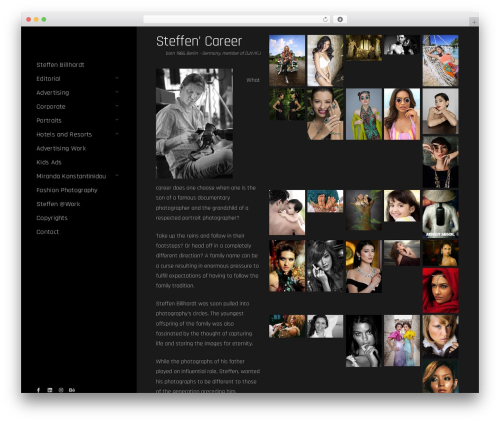Screen dimensions: 500x423
Task: Open black-and-white smiling woman small thumbnail
Action: 325,326
